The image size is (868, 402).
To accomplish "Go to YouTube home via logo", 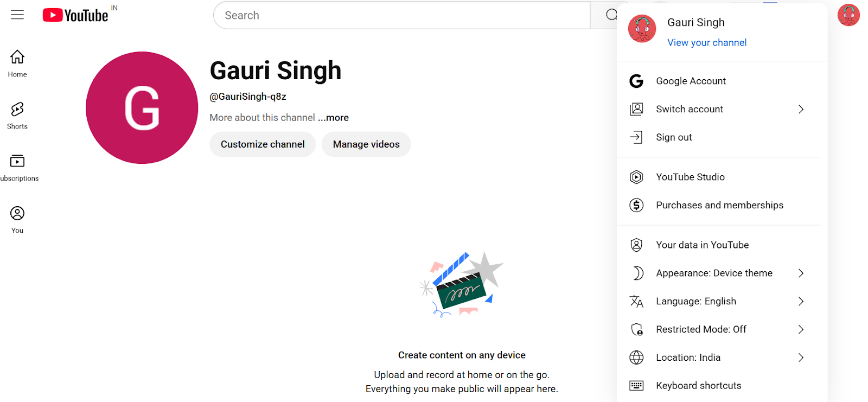I will (x=75, y=15).
